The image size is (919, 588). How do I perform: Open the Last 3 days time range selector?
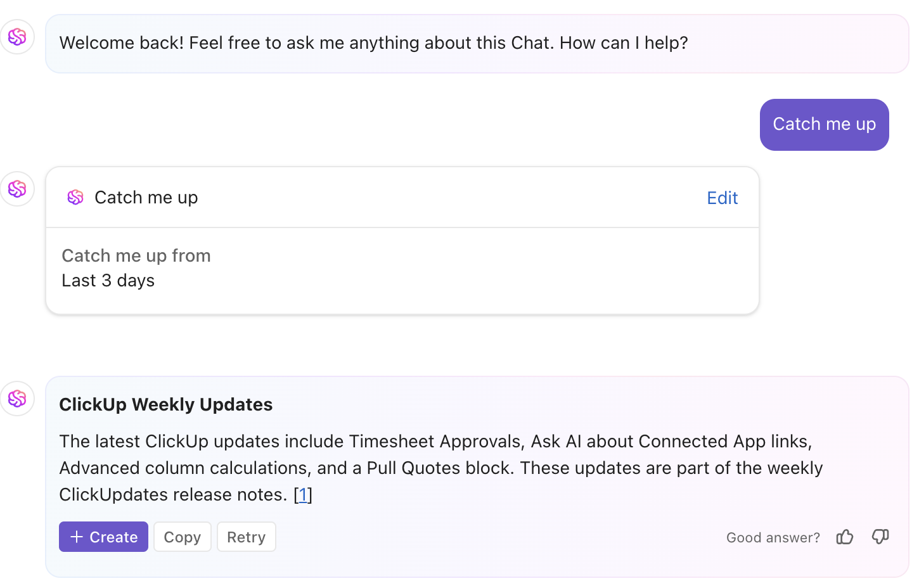tap(108, 280)
